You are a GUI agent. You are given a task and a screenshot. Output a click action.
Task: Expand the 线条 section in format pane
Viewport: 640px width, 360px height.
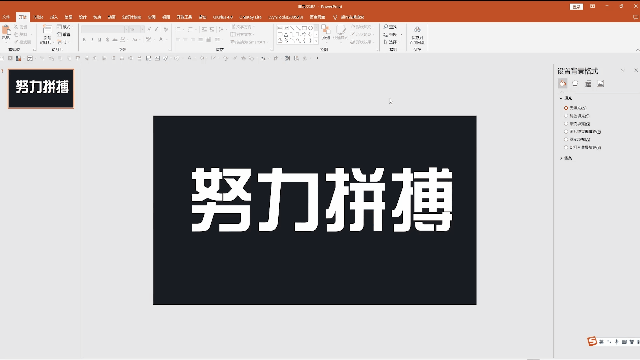pos(566,158)
